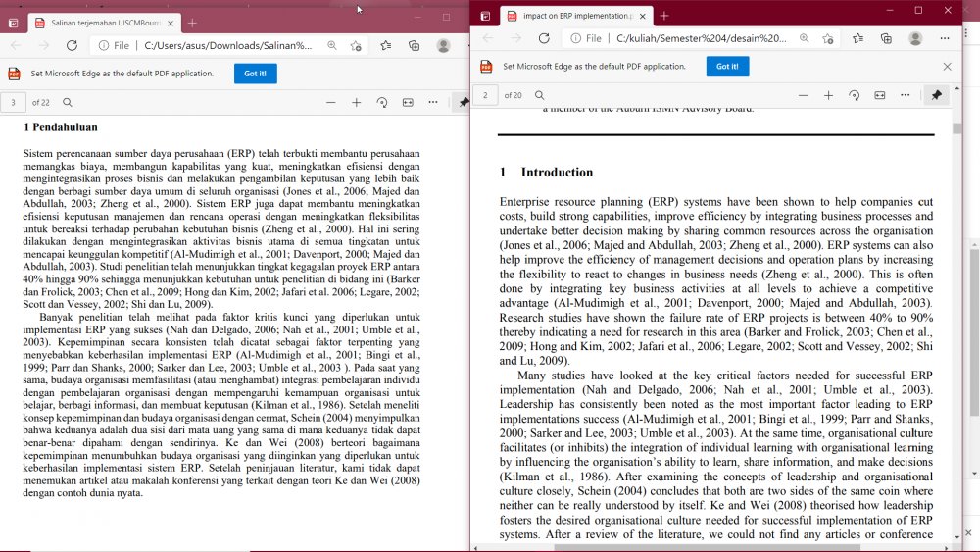
Task: Open more PDF tools in right window
Action: (905, 95)
